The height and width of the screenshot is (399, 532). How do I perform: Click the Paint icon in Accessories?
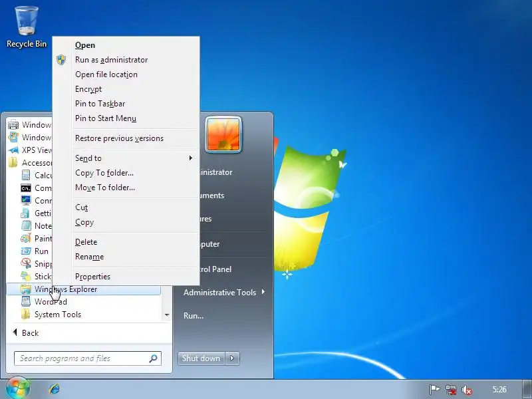(x=26, y=239)
